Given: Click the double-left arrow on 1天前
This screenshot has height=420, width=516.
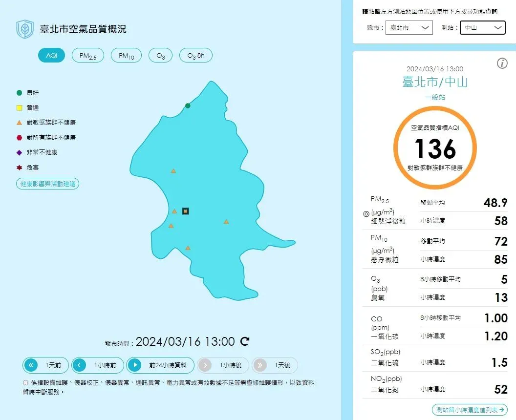Looking at the screenshot, I should pyautogui.click(x=31, y=365).
